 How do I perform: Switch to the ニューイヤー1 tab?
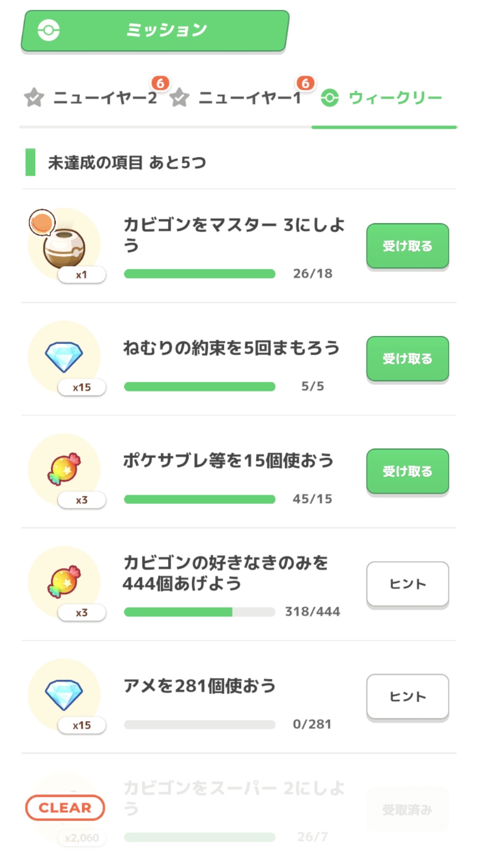pos(250,99)
